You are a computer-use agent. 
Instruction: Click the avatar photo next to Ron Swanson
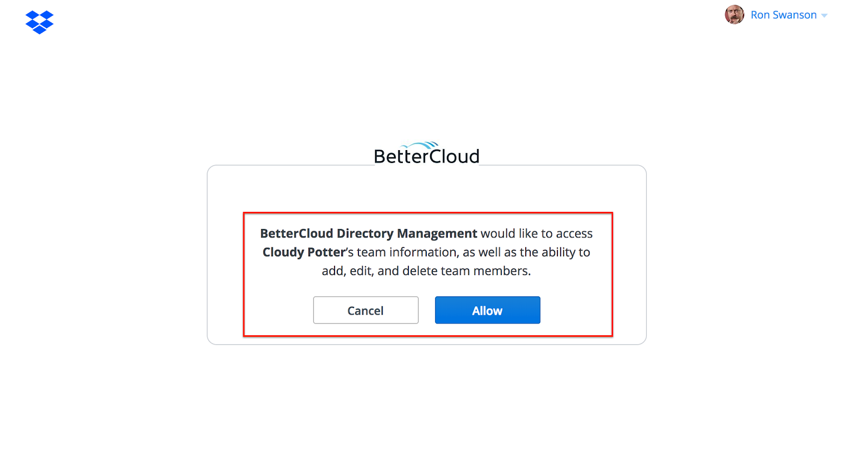(x=735, y=14)
